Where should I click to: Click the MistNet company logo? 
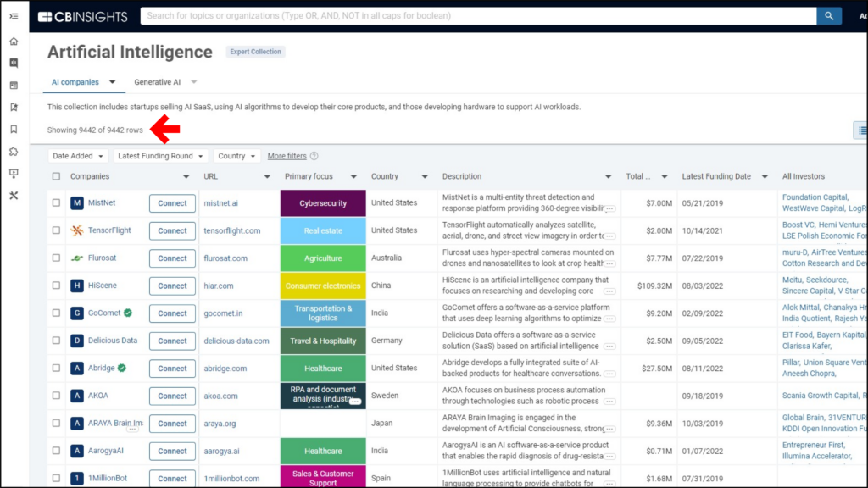(x=77, y=203)
